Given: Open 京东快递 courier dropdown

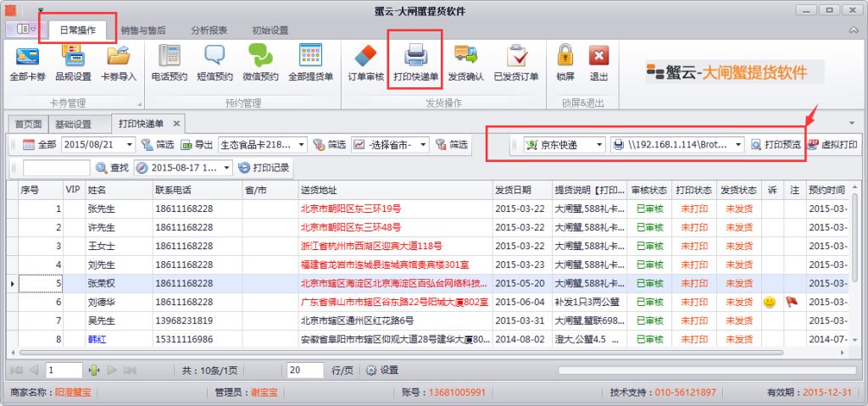Looking at the screenshot, I should click(x=599, y=145).
